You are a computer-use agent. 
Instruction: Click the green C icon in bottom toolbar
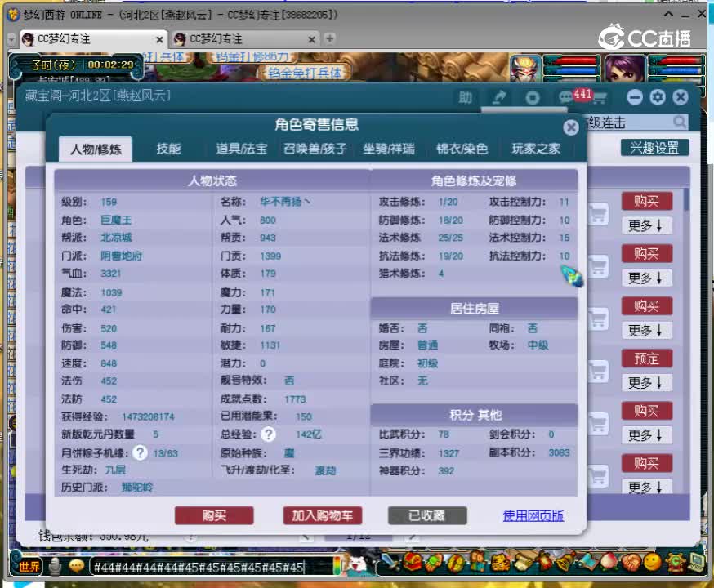(x=675, y=563)
